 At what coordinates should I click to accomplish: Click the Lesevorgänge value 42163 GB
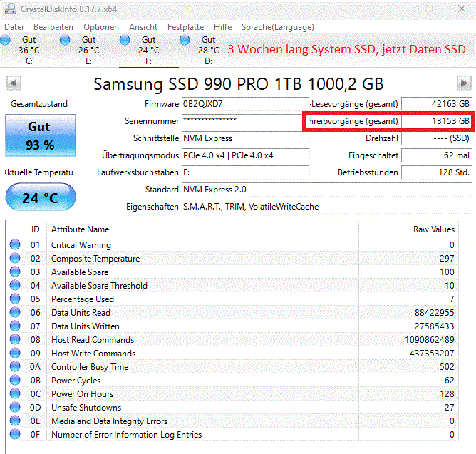pyautogui.click(x=437, y=104)
